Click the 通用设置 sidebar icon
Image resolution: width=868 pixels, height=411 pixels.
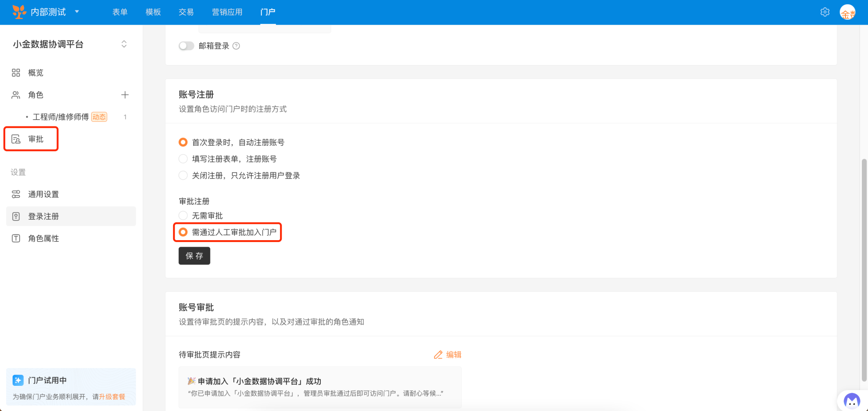click(x=16, y=194)
